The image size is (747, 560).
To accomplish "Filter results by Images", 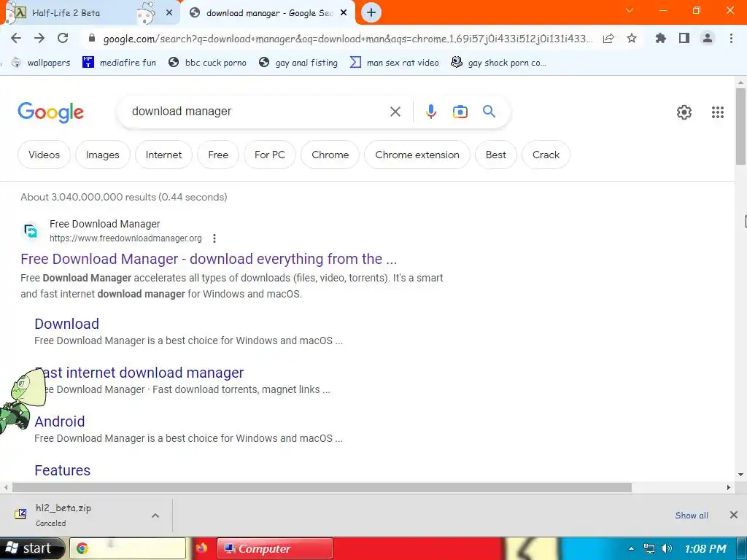I will tap(102, 155).
